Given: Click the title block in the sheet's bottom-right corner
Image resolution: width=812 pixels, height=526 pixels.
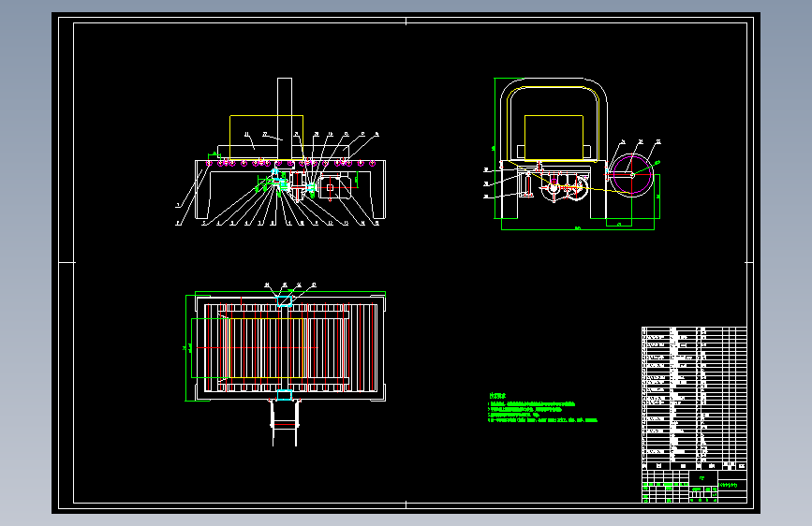Looking at the screenshot, I should point(694,487).
